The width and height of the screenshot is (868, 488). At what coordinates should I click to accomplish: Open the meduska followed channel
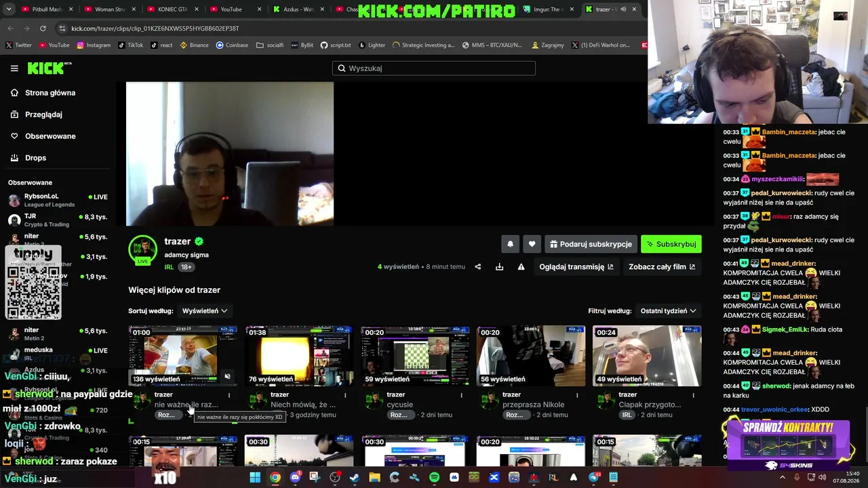tap(58, 353)
